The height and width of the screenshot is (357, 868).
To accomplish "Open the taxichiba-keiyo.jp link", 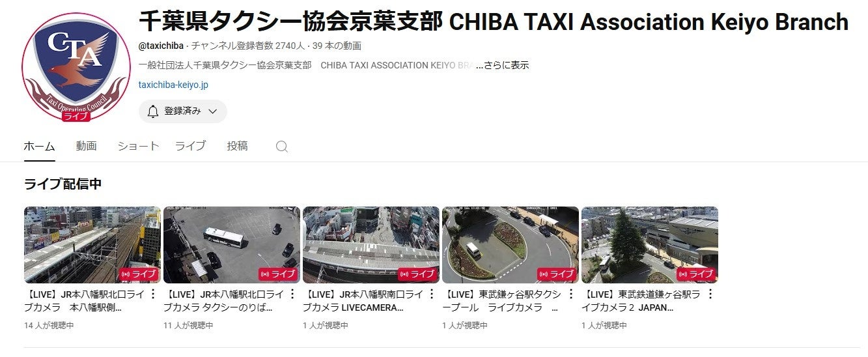I will 173,85.
